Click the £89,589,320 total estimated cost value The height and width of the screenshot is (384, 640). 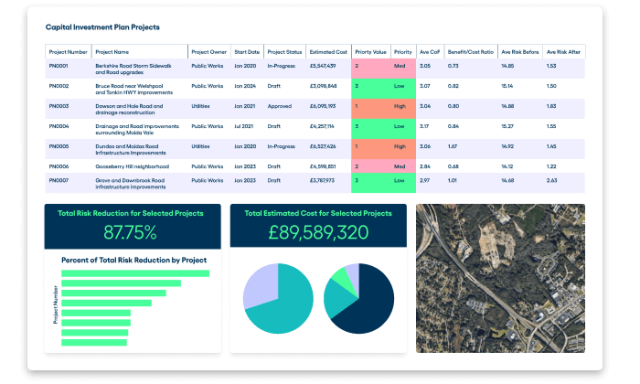[x=318, y=233]
